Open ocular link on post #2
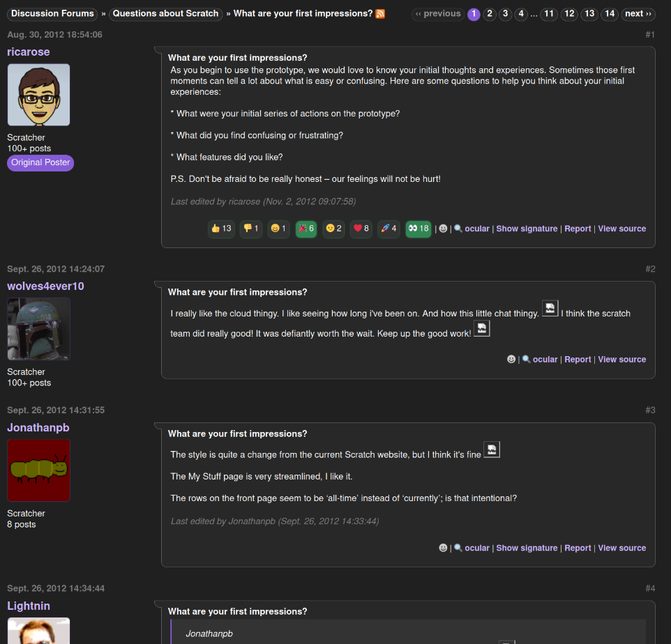The width and height of the screenshot is (671, 644). point(545,360)
